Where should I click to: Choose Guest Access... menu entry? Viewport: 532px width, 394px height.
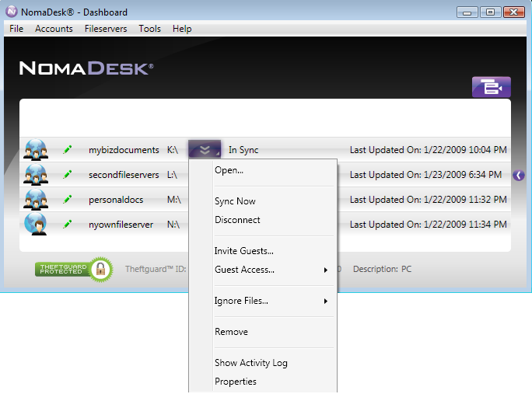click(x=245, y=270)
